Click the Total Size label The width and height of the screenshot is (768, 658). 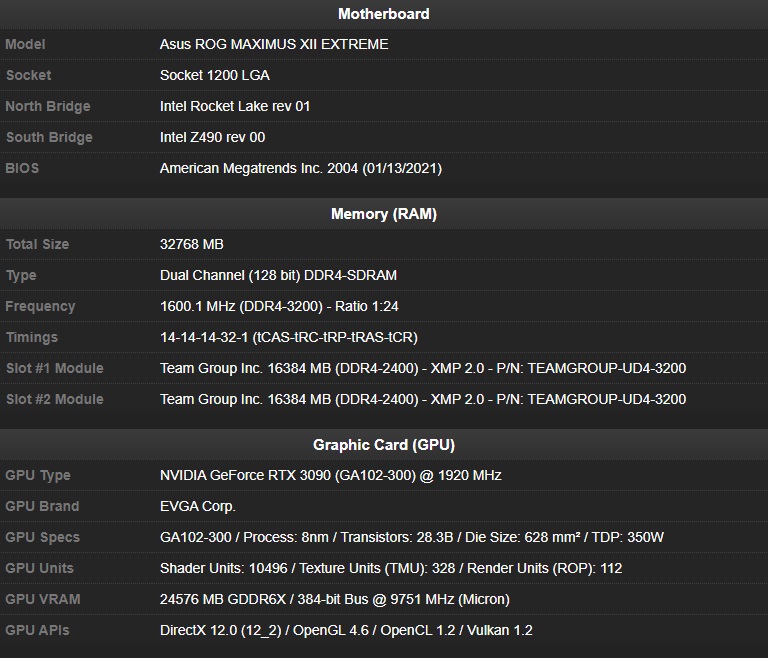(37, 244)
